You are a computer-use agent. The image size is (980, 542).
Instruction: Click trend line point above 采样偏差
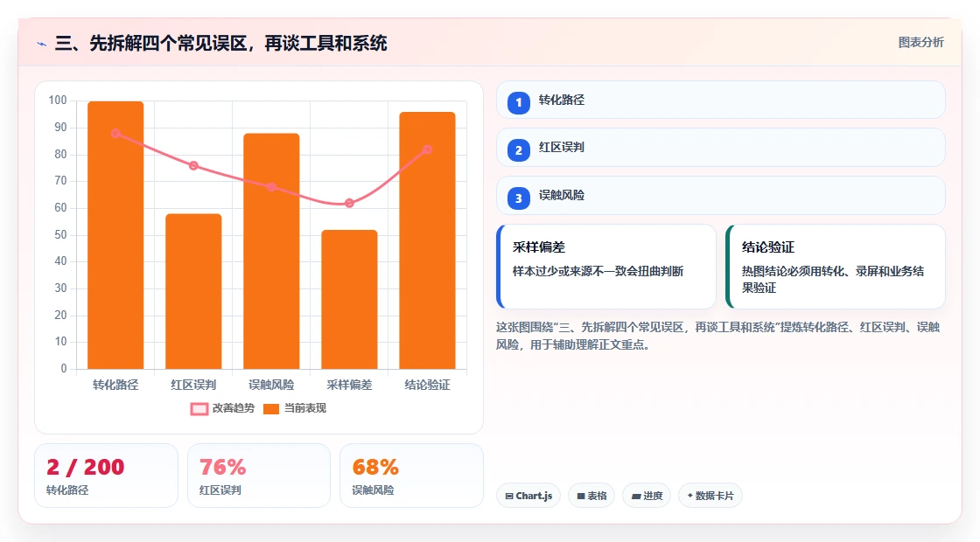click(x=349, y=203)
